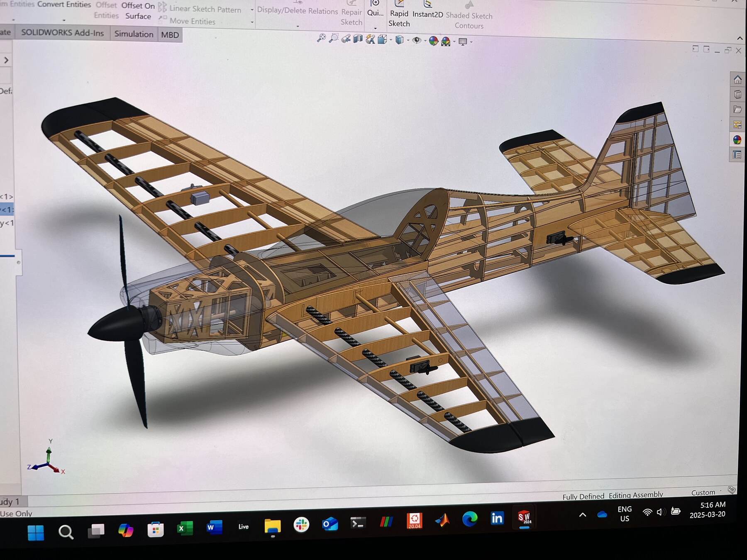Select the Zoom to Area tool

point(333,39)
